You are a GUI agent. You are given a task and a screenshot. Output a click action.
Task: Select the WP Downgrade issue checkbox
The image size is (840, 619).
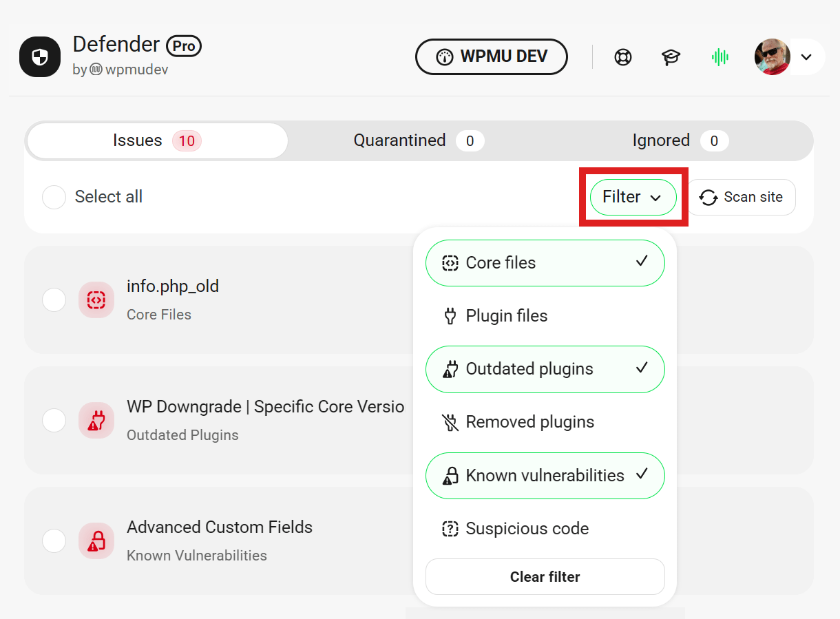click(54, 420)
